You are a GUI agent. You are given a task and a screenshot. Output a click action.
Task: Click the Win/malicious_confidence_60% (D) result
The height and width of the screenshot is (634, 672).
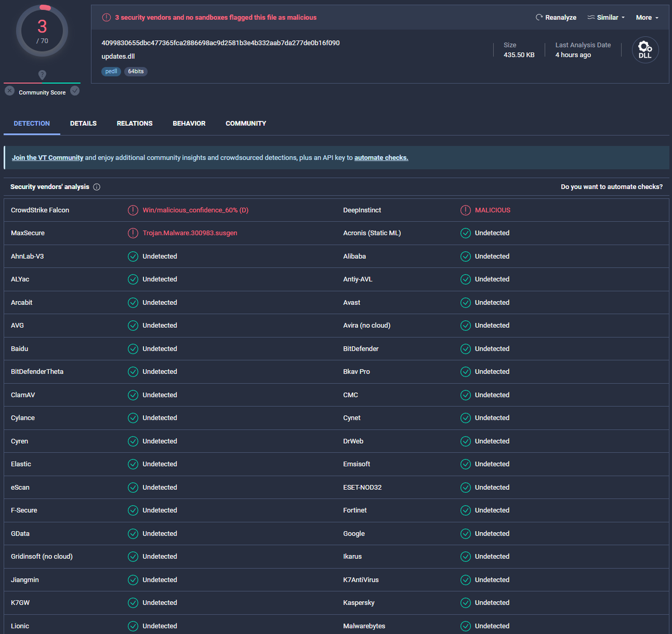click(195, 210)
